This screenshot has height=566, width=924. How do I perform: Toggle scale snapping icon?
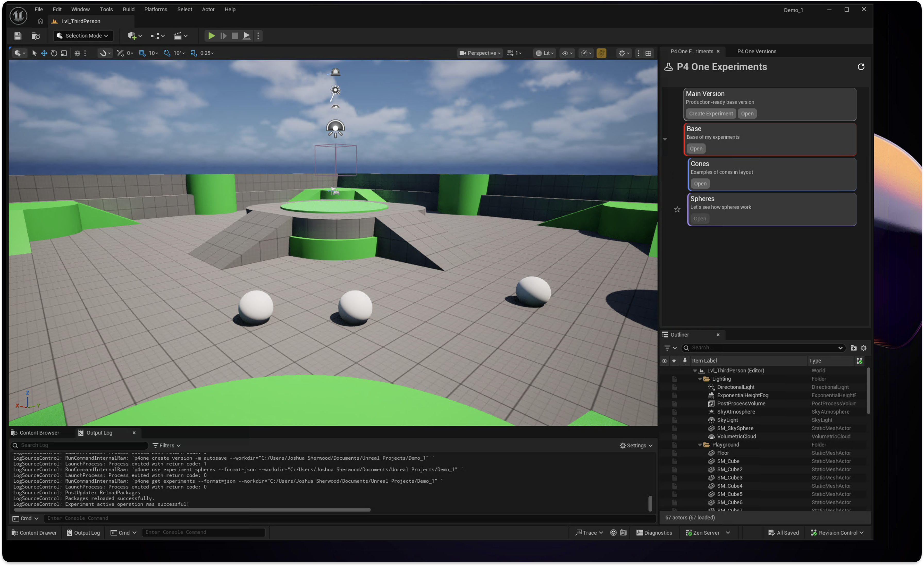[194, 53]
